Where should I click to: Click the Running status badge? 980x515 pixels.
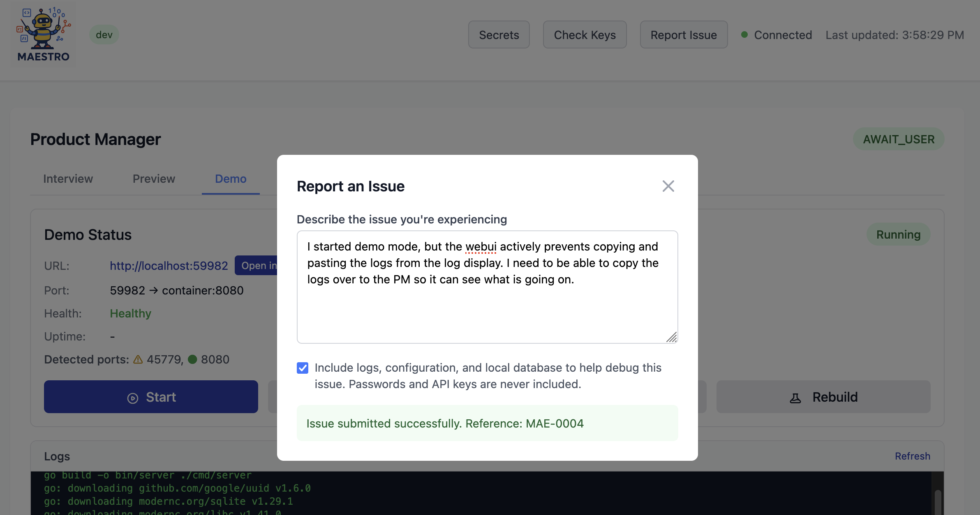(898, 235)
